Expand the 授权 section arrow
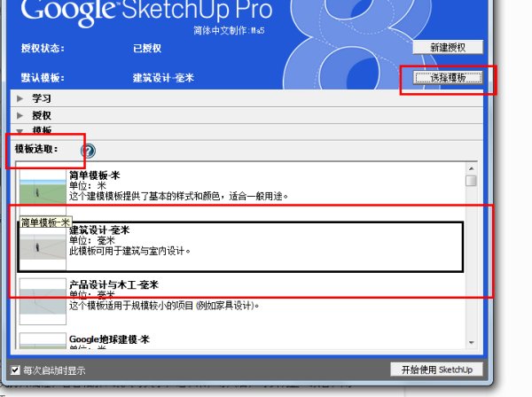Viewport: 532px width, 397px height. [x=20, y=115]
